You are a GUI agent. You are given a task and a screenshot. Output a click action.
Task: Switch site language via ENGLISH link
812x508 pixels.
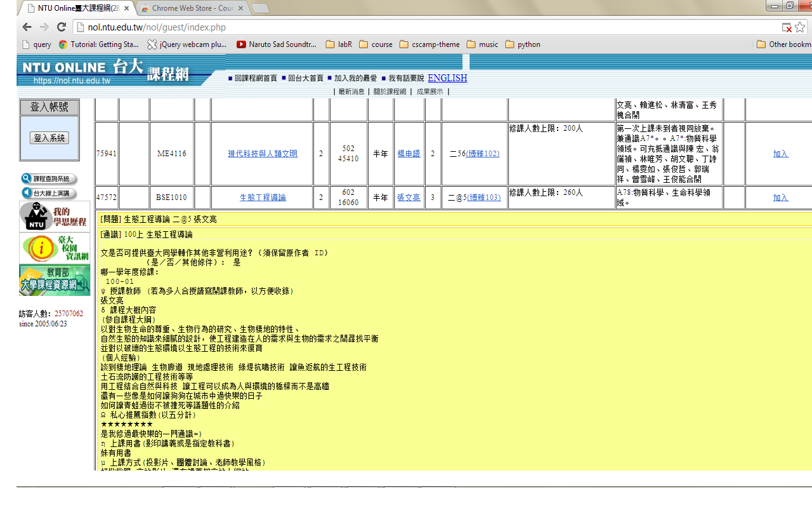click(x=447, y=78)
